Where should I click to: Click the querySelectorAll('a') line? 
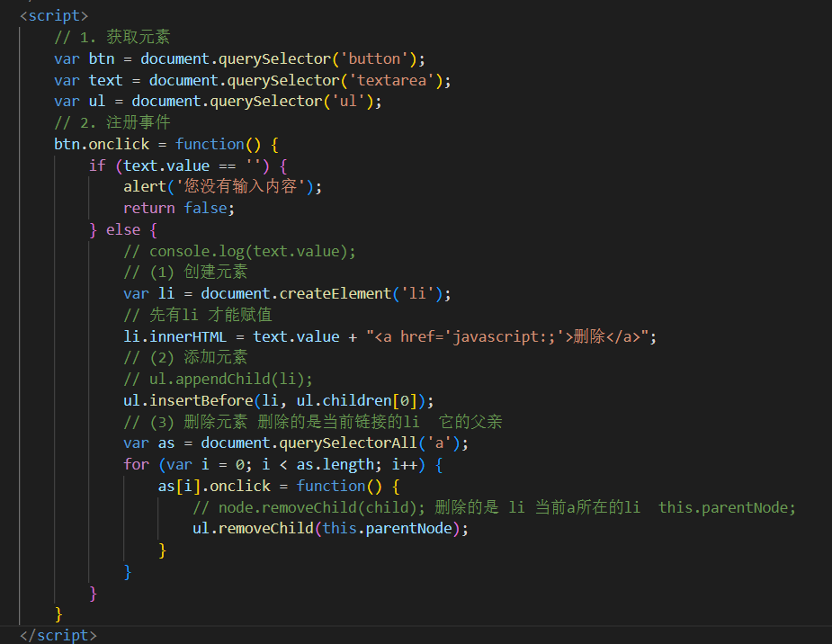tap(296, 443)
